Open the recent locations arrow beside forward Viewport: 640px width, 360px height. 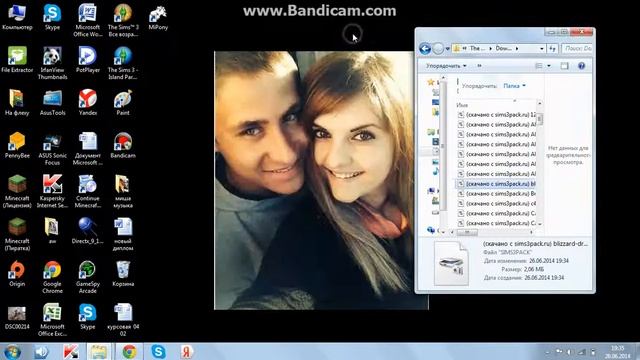point(447,49)
